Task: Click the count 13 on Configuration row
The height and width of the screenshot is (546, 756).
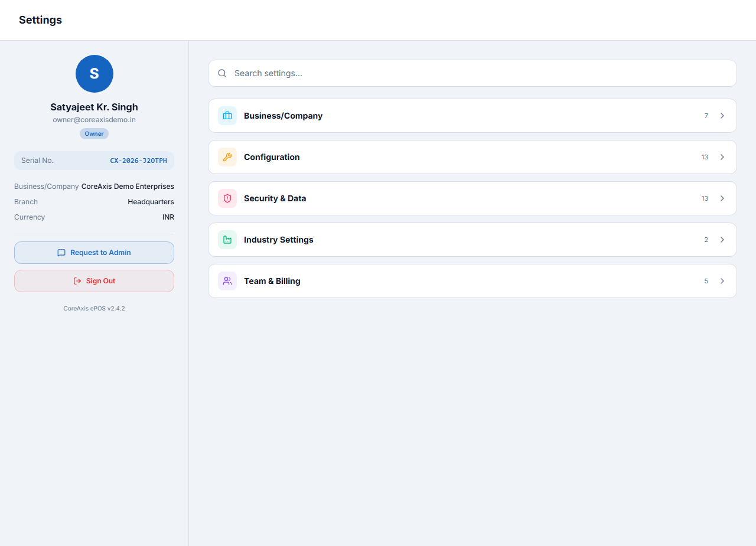Action: point(705,157)
